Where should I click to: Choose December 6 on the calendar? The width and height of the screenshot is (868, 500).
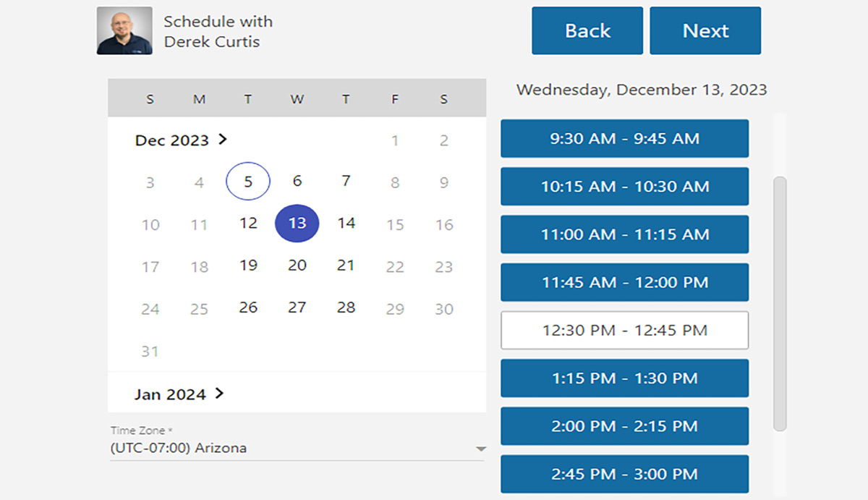(x=297, y=181)
